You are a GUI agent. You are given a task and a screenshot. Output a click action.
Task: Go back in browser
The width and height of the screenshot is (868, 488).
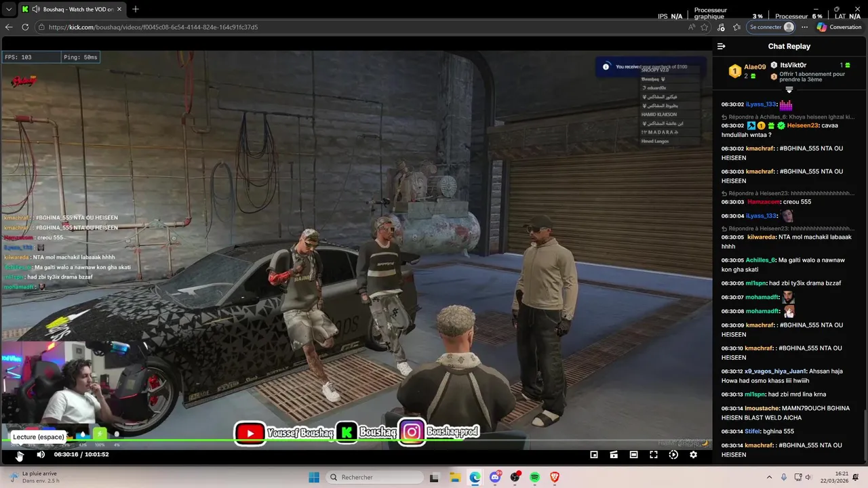(9, 27)
